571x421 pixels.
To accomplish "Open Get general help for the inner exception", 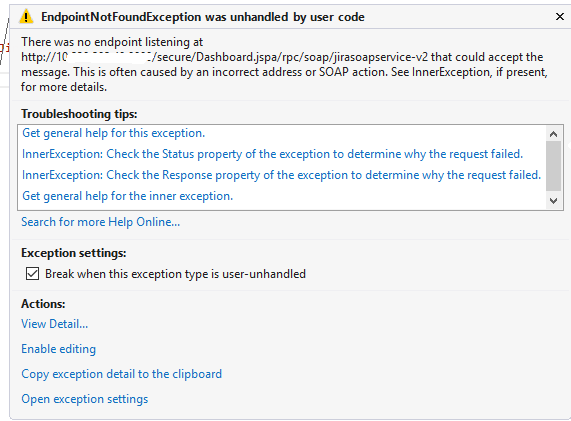I will pyautogui.click(x=127, y=196).
